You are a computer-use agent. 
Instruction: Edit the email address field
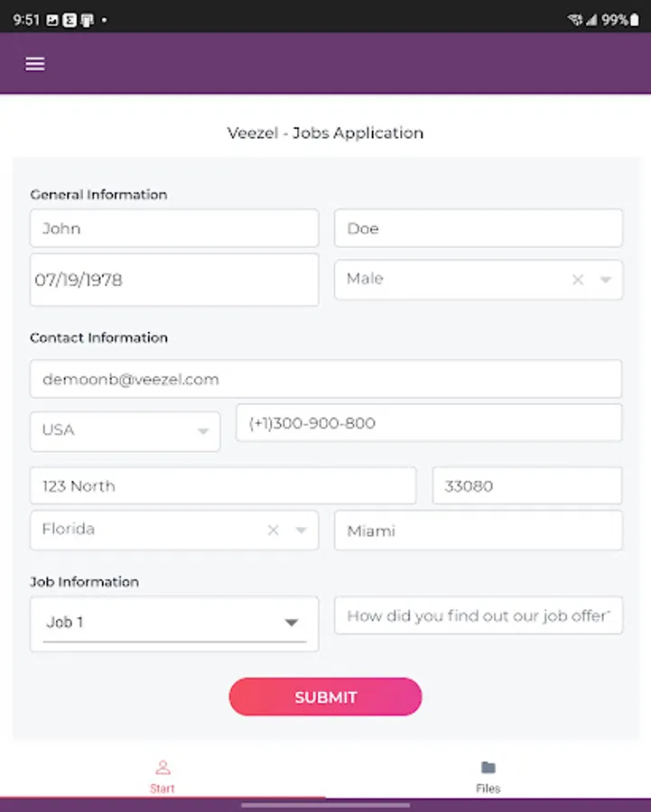coord(325,379)
